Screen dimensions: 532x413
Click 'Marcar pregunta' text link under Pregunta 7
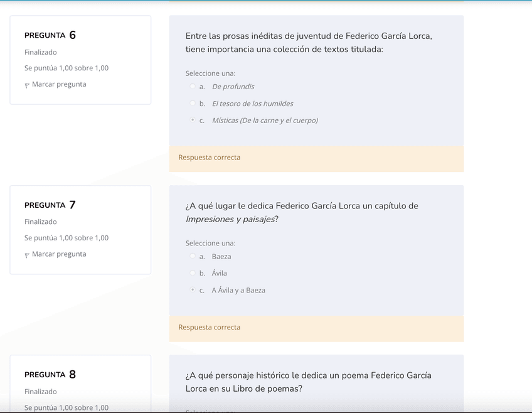59,254
